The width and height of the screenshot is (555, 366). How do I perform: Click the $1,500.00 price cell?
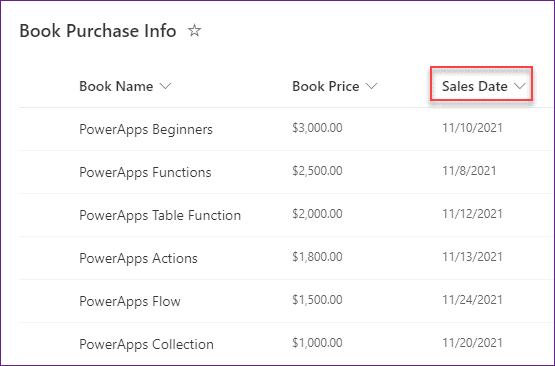[317, 299]
